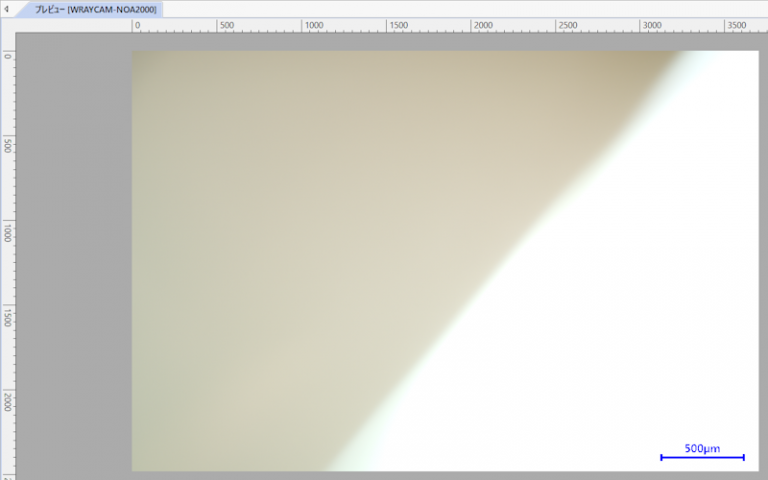Click the 0 mark on vertical ruler

pyautogui.click(x=8, y=56)
